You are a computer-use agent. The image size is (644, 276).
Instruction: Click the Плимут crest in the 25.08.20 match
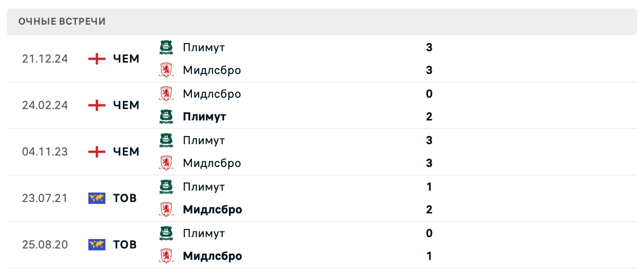[x=166, y=233]
